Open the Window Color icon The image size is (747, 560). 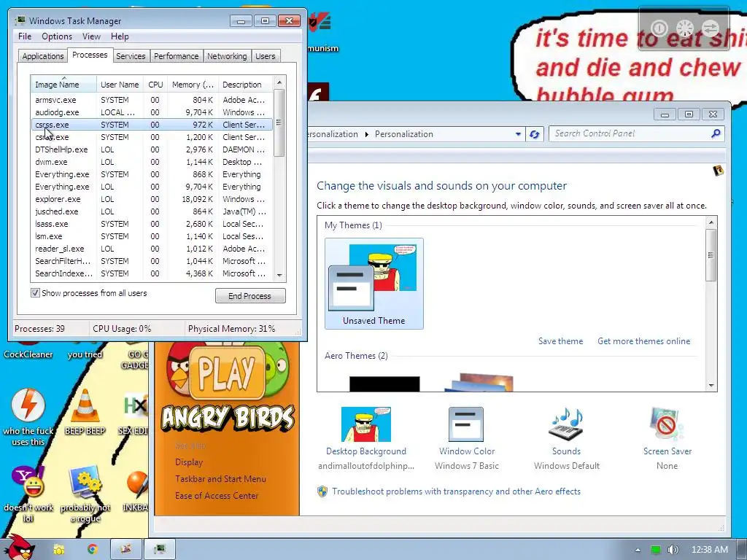pos(466,424)
